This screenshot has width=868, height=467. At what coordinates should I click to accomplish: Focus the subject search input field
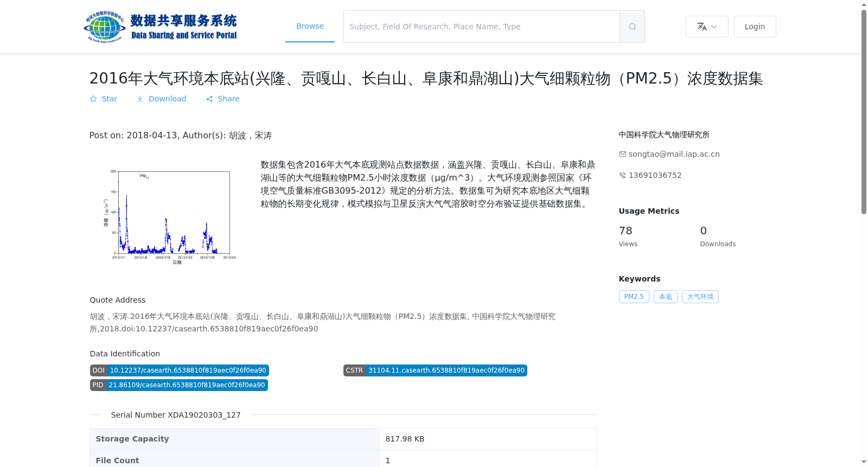point(481,27)
